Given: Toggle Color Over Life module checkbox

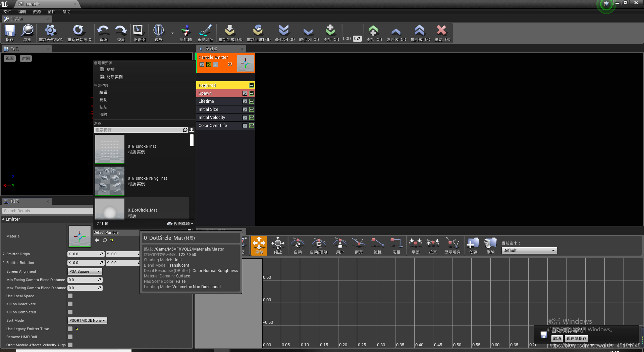Looking at the screenshot, I should [x=245, y=126].
